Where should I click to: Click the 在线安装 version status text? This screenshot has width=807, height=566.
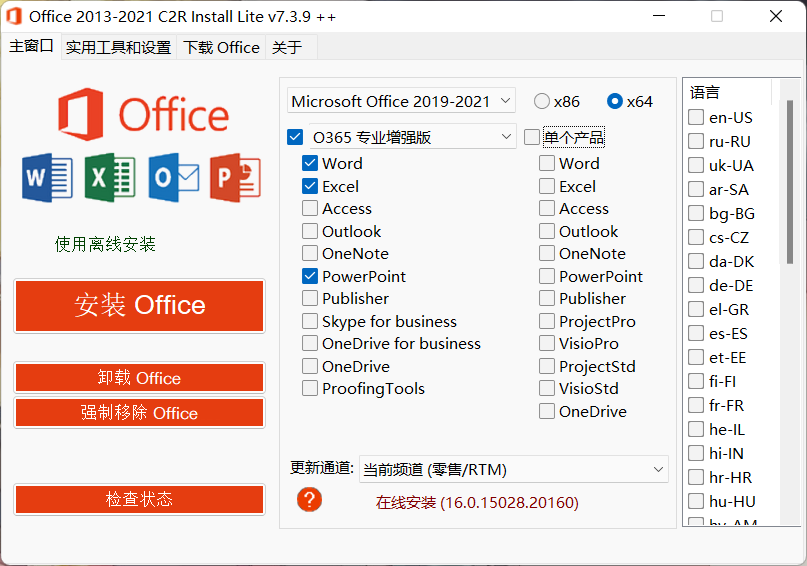pyautogui.click(x=477, y=502)
